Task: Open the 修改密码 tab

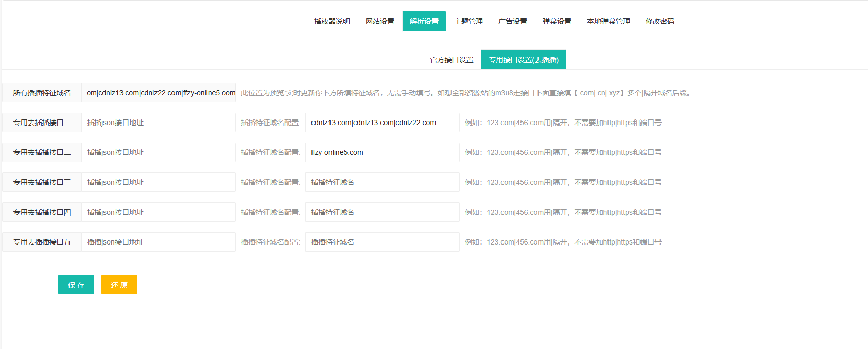Action: (660, 21)
